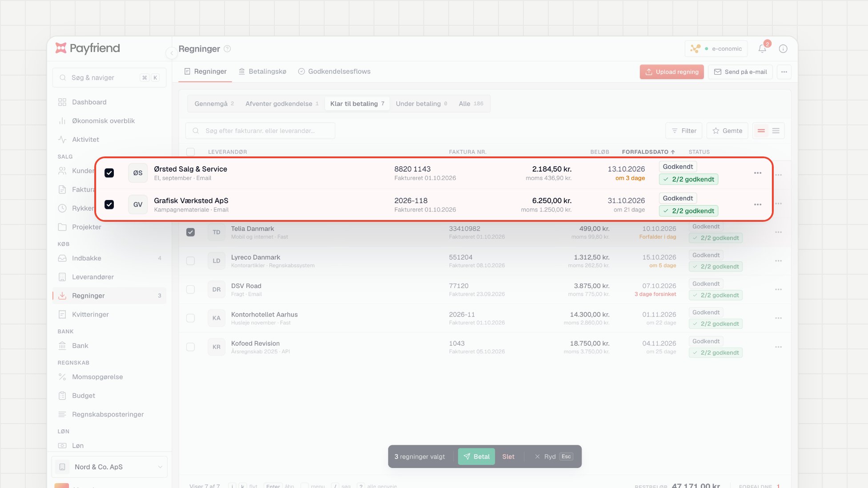Open Indbakke in the sidebar
This screenshot has width=868, height=488.
coord(109,258)
